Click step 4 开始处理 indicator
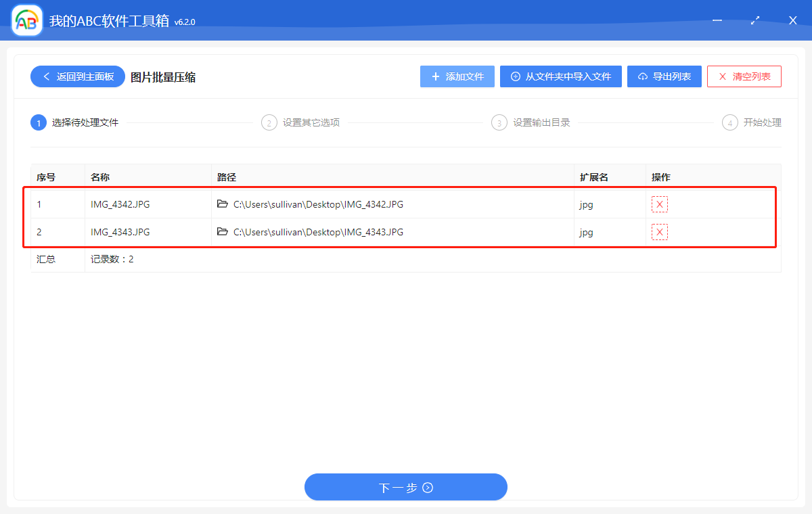 pos(729,122)
